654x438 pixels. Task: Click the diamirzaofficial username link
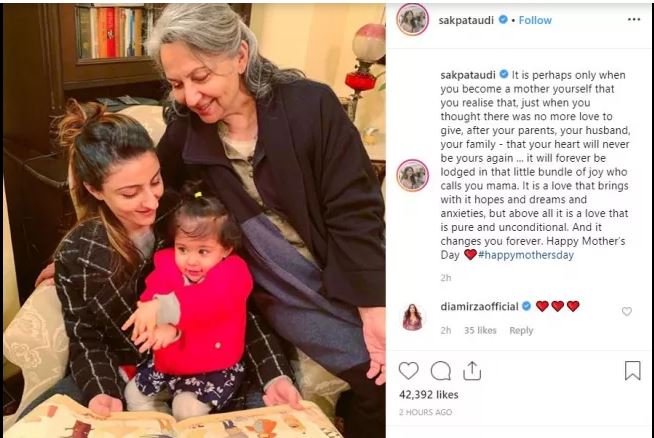click(479, 307)
